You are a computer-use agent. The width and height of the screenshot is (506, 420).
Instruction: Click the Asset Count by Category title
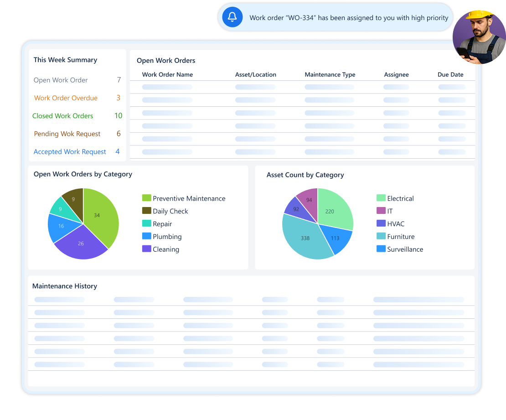pos(305,175)
